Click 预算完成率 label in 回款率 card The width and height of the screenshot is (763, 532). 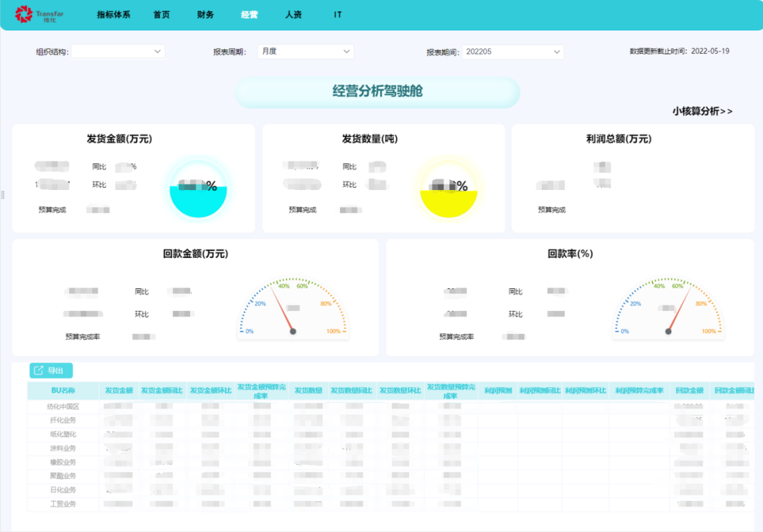coord(456,337)
